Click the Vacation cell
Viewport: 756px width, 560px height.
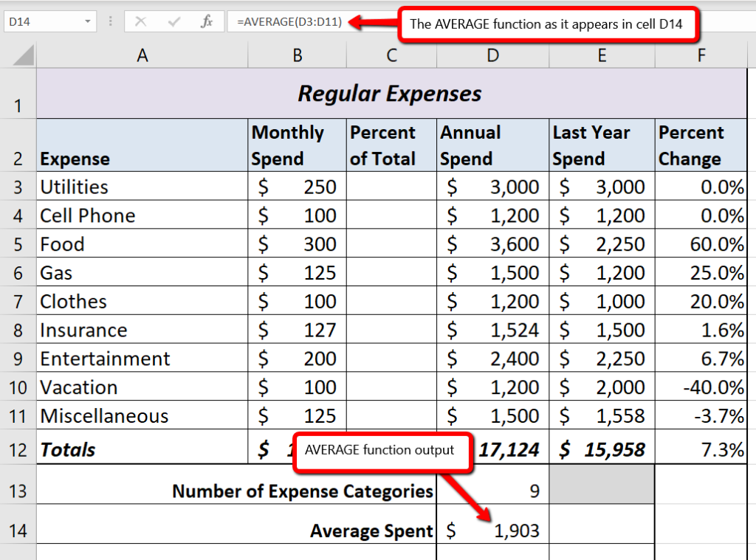(142, 387)
